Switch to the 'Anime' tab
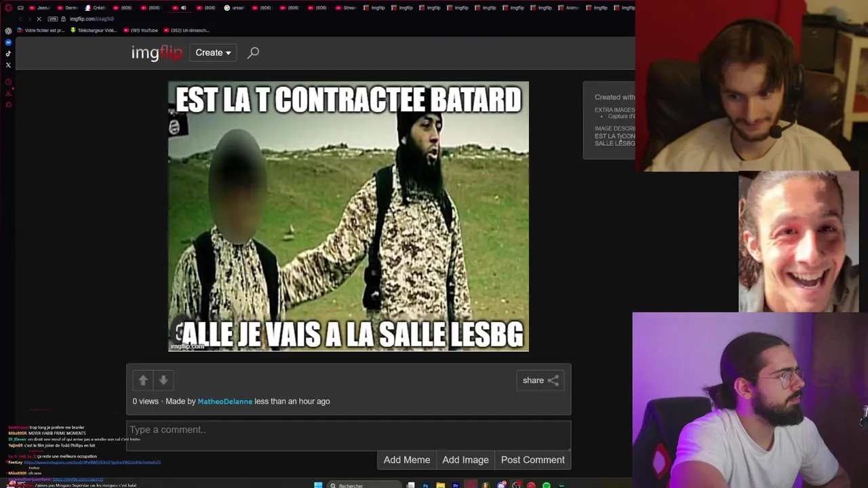 [x=568, y=7]
